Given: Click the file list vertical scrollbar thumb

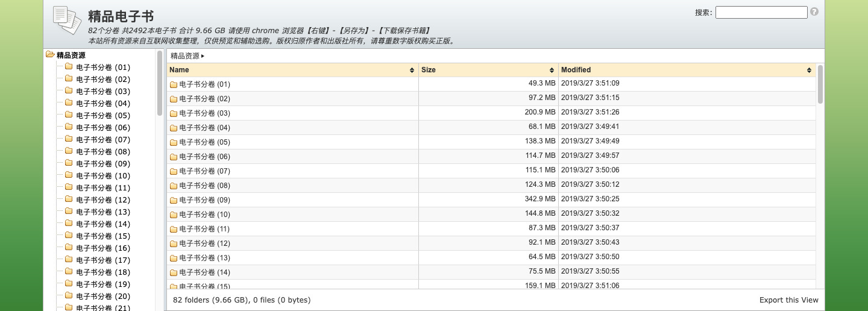Looking at the screenshot, I should coord(820,84).
